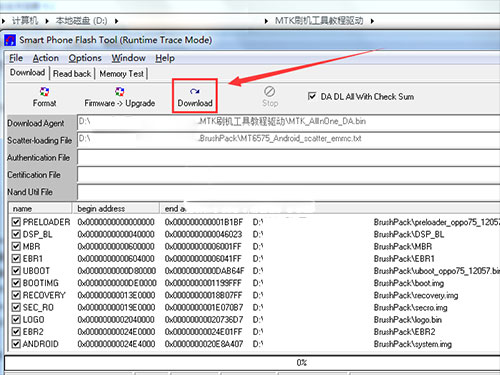Uncheck the PRELOADER partition checkbox

[x=16, y=222]
